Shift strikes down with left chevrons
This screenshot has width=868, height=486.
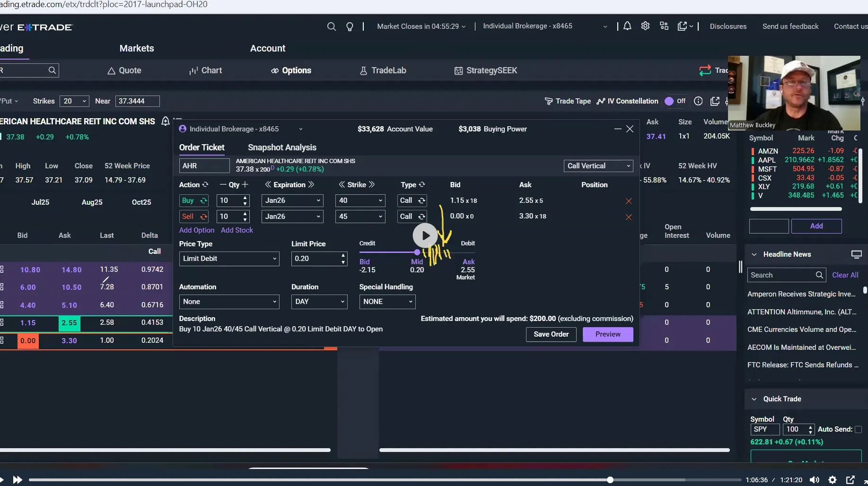[x=342, y=184]
